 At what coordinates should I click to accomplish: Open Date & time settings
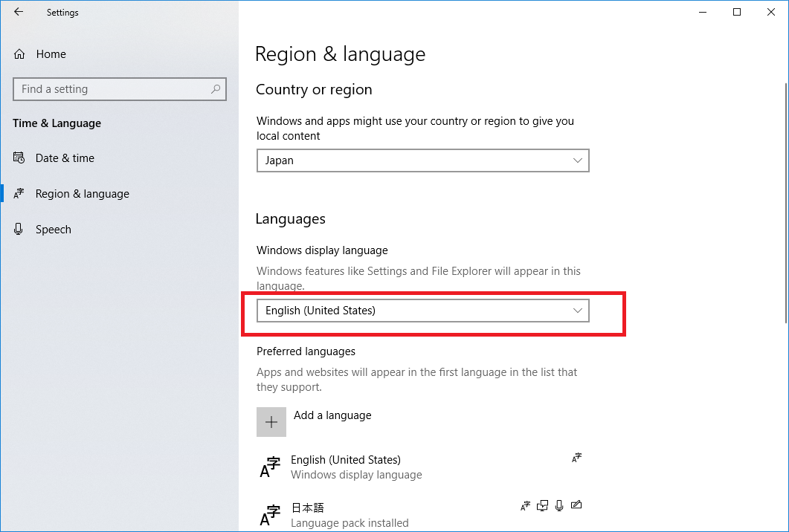54,158
